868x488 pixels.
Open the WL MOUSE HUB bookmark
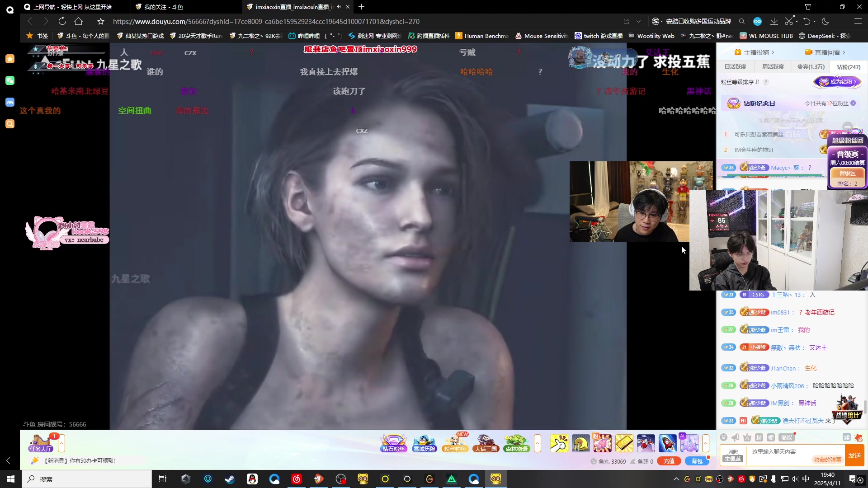[766, 36]
